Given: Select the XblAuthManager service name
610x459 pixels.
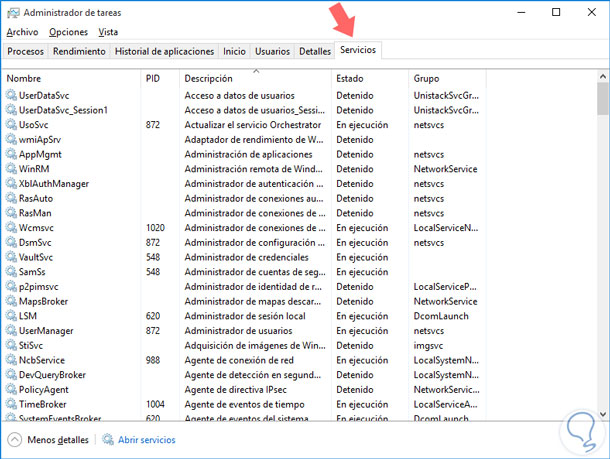Looking at the screenshot, I should 54,184.
